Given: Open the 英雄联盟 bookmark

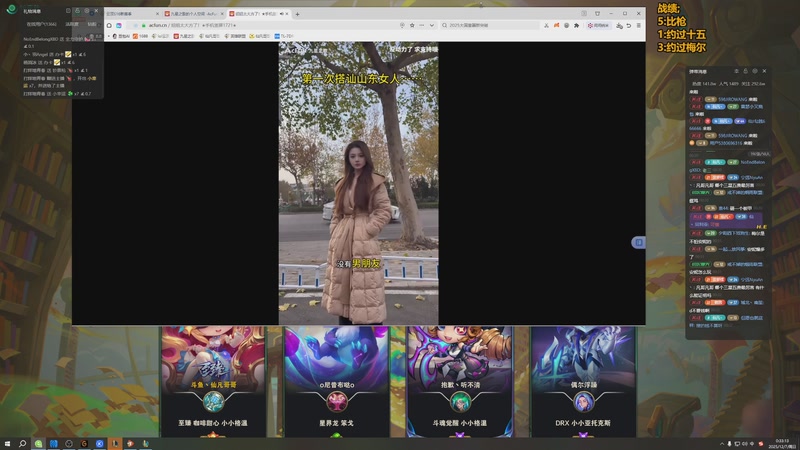Looking at the screenshot, I should coord(235,36).
